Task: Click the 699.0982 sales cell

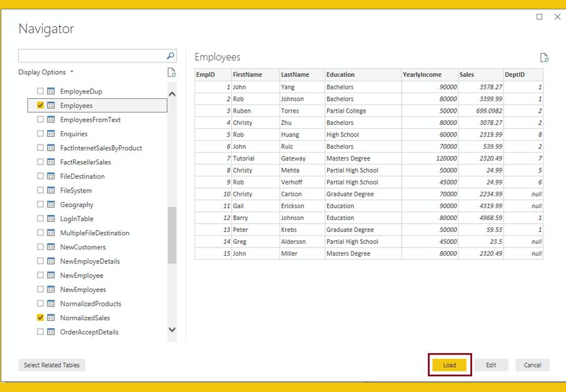Action: coord(481,111)
